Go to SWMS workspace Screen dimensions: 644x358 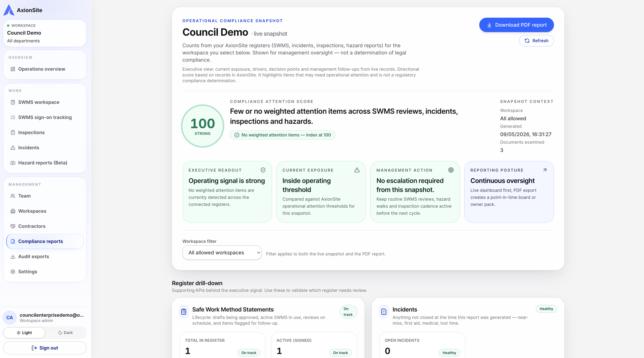pyautogui.click(x=45, y=102)
